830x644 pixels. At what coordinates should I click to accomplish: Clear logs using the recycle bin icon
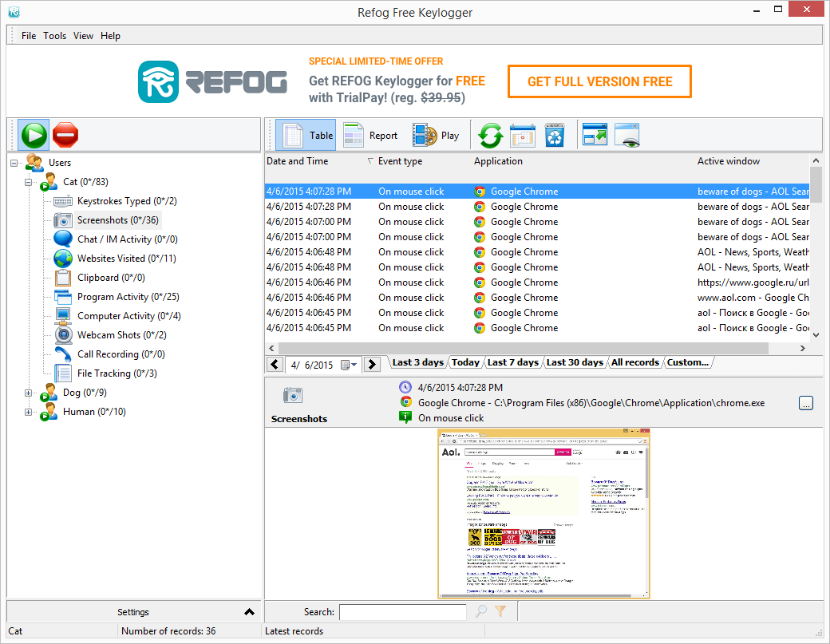point(554,136)
